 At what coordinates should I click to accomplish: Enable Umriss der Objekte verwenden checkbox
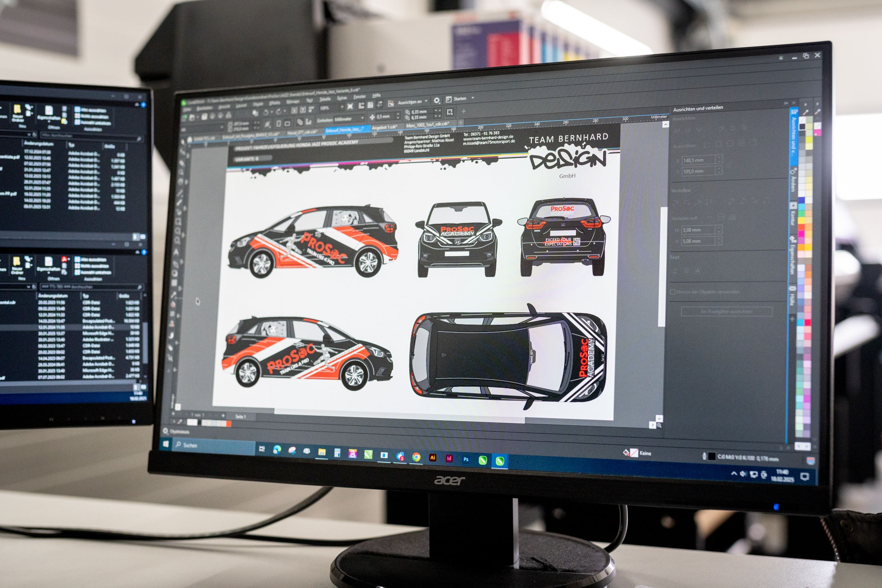click(x=673, y=292)
